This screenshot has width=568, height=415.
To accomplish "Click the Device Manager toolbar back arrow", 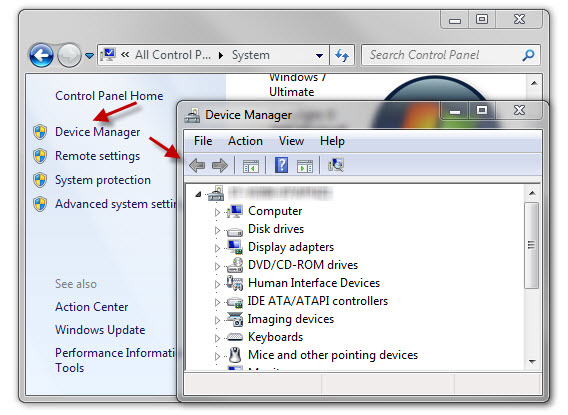I will pyautogui.click(x=197, y=166).
